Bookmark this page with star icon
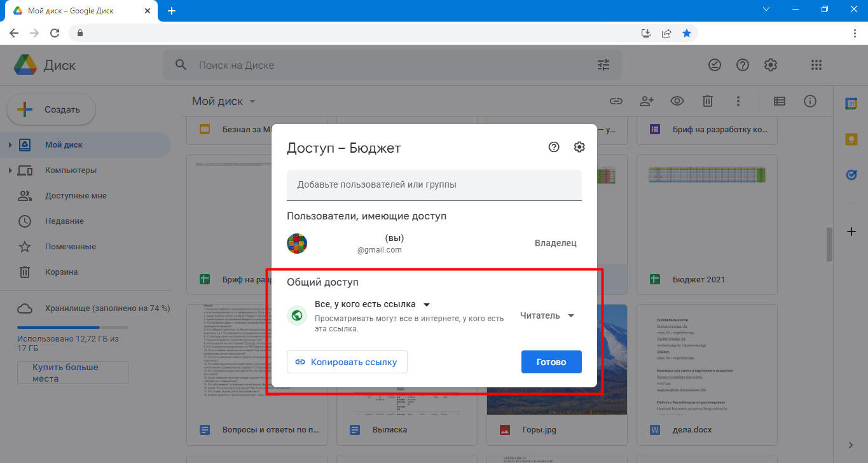 687,33
